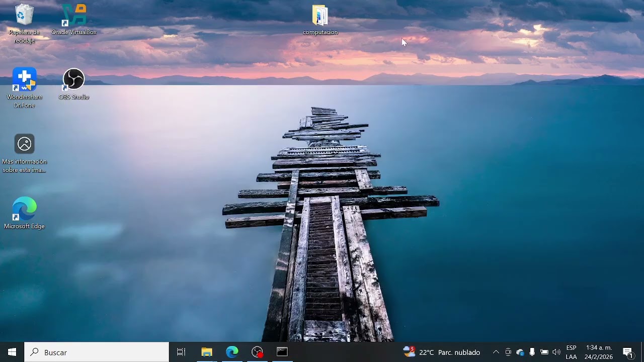Select the Papelera de reciclaje desktop icon
Screen dimensions: 644x362
point(24,23)
